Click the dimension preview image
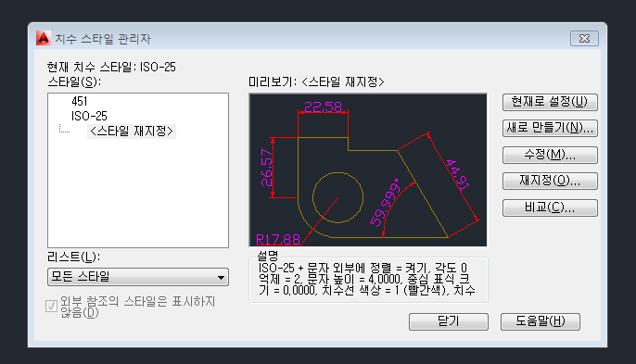 tap(368, 169)
